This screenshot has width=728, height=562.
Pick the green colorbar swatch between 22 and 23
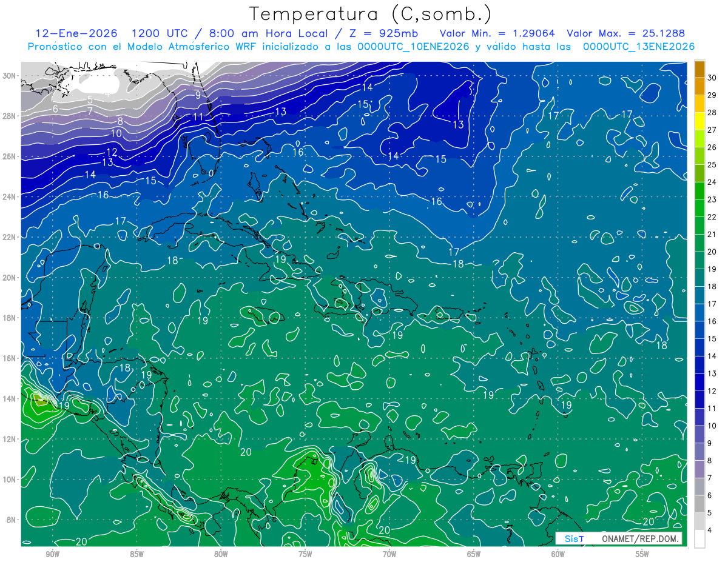click(699, 208)
